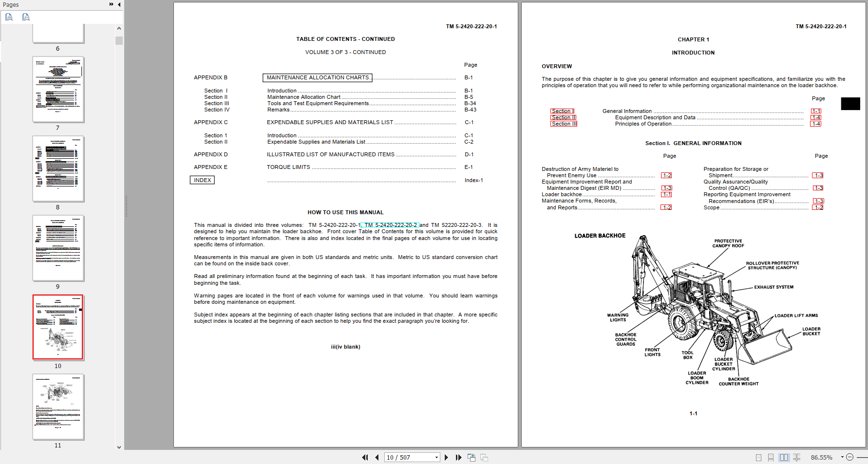Toggle two-page side-by-side view
Image resolution: width=868 pixels, height=464 pixels.
coord(784,457)
